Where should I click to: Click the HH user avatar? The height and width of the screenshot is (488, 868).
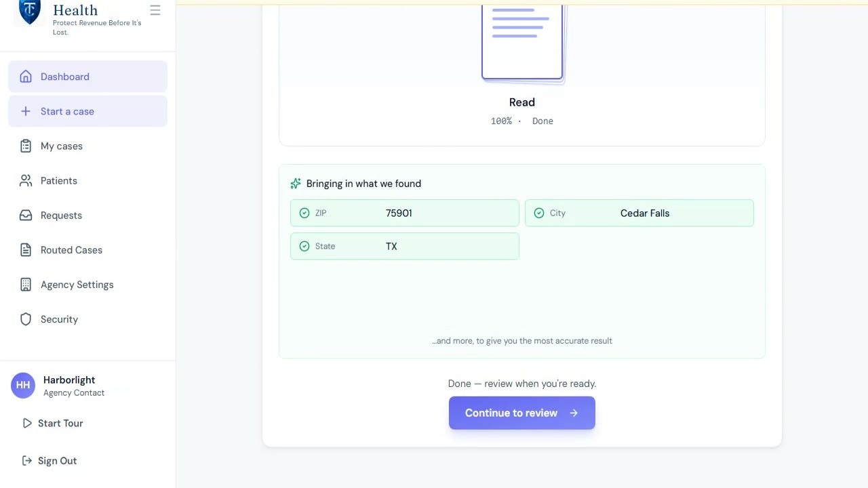23,385
